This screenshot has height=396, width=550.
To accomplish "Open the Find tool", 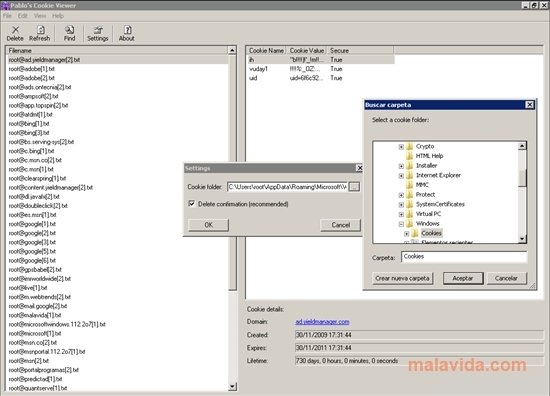I will point(69,33).
